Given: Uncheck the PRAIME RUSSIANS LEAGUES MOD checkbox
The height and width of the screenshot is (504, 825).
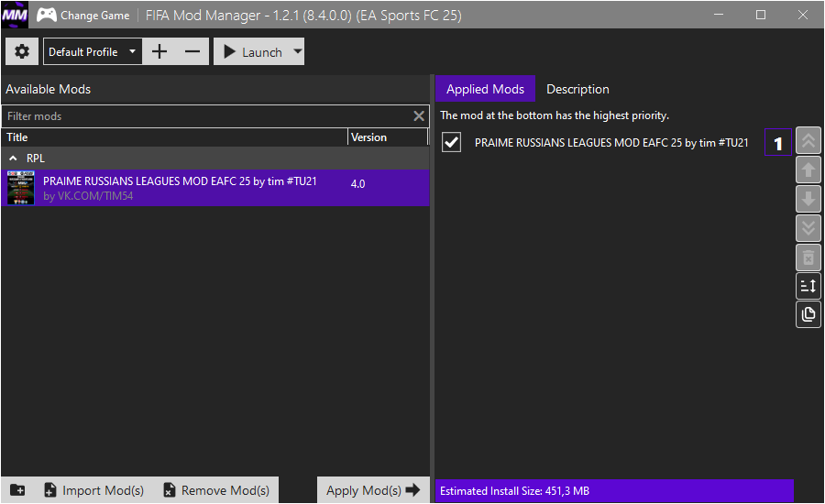Looking at the screenshot, I should 451,142.
